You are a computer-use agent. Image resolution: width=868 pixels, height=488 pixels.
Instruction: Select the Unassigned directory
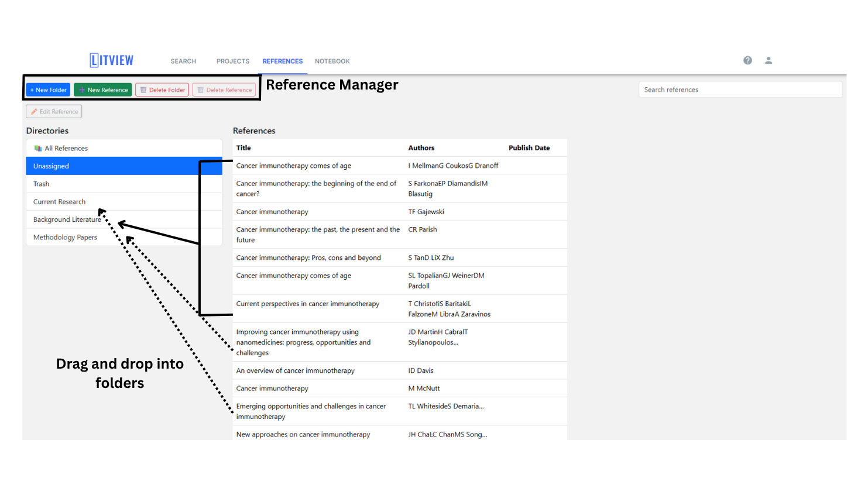[124, 166]
